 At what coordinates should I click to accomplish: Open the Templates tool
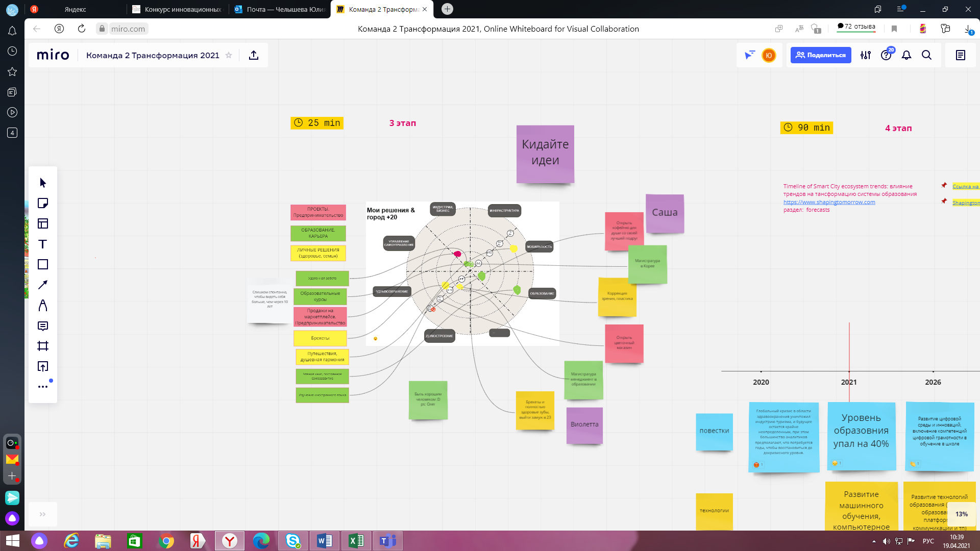[x=43, y=223]
